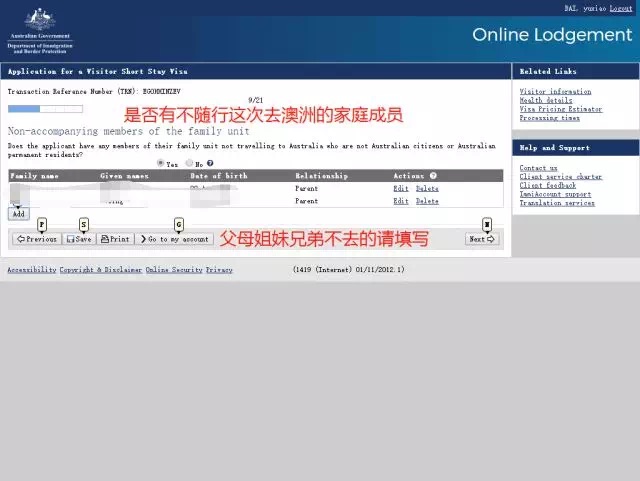The image size is (640, 481).
Task: Delete the second Parent entry
Action: (x=427, y=201)
